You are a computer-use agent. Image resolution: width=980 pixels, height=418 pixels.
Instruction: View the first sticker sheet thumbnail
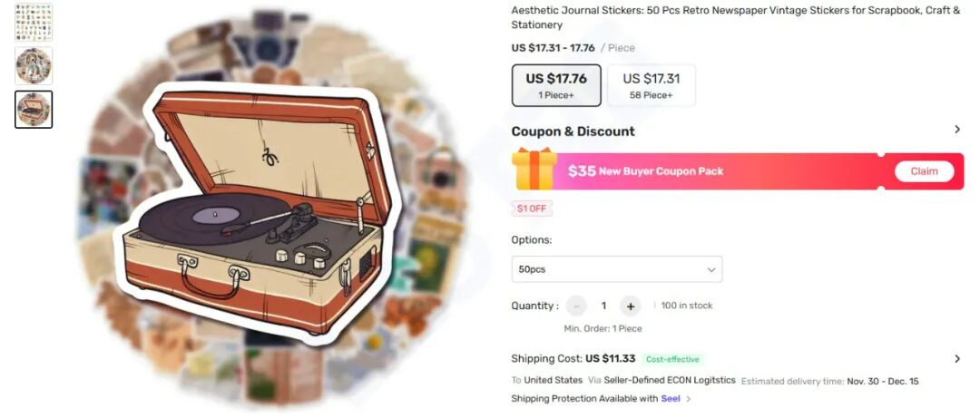point(34,23)
